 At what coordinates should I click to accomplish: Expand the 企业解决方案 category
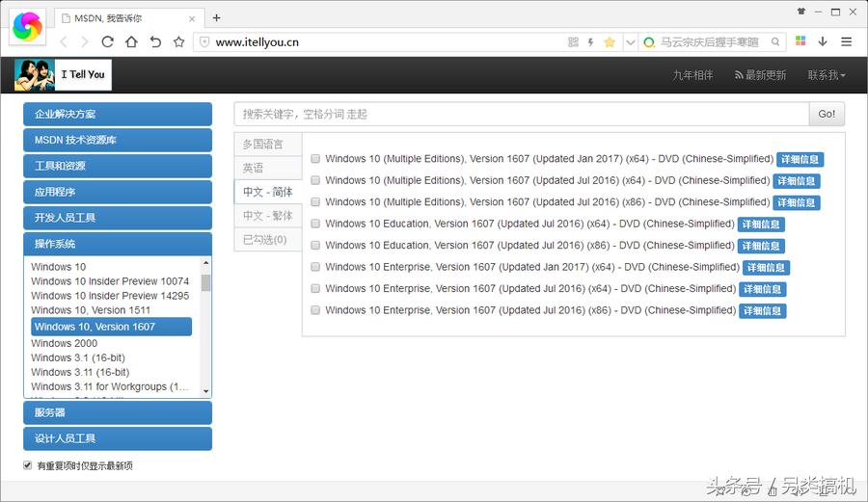[x=118, y=114]
